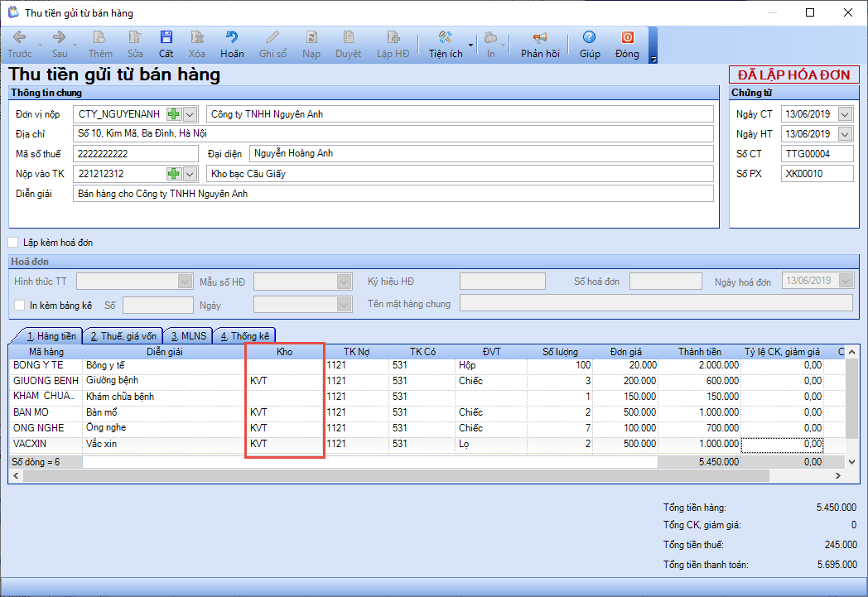Save the voucher with Cất

click(x=166, y=44)
